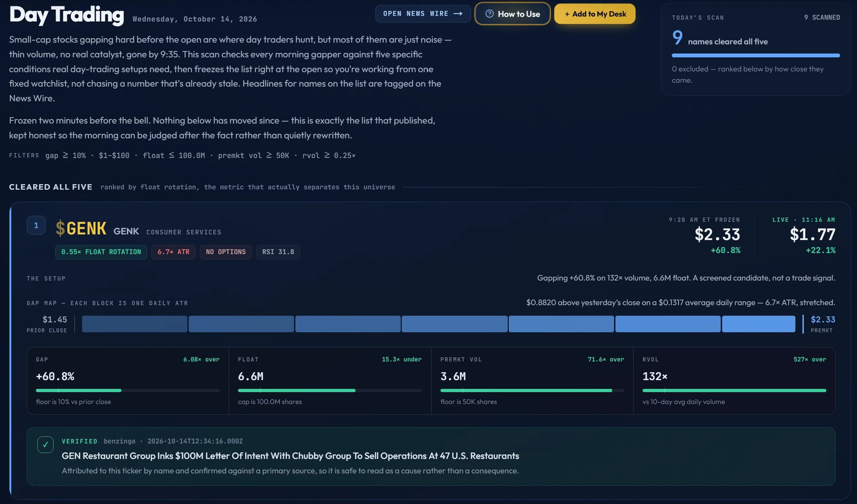The width and height of the screenshot is (857, 504).
Task: Click the live +22.1% change
Action: pos(821,250)
